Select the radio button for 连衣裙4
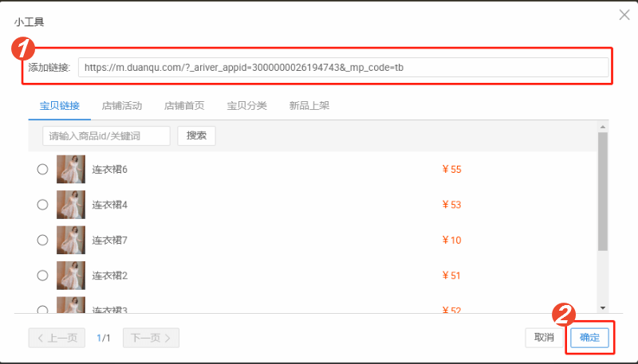Screen dimensions: 638x364 [x=43, y=205]
